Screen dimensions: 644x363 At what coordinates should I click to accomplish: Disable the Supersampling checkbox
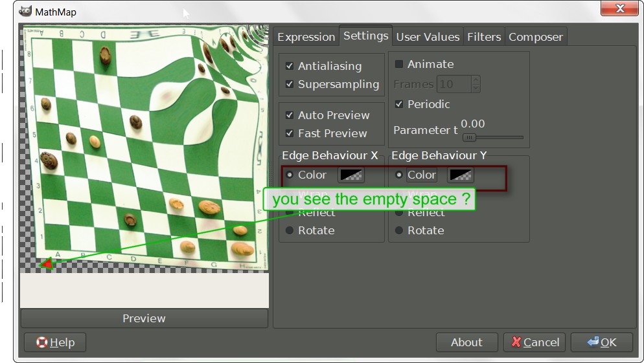point(290,84)
